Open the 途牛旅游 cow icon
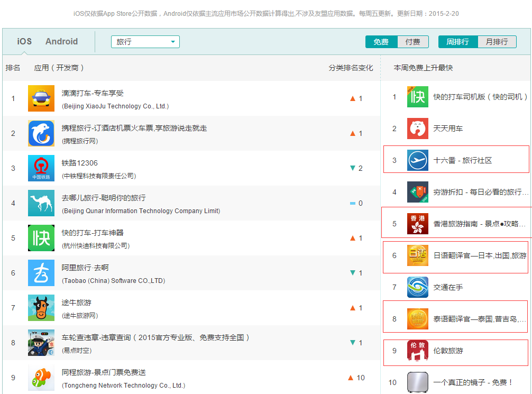Viewport: 532px width, 394px height. coord(41,308)
